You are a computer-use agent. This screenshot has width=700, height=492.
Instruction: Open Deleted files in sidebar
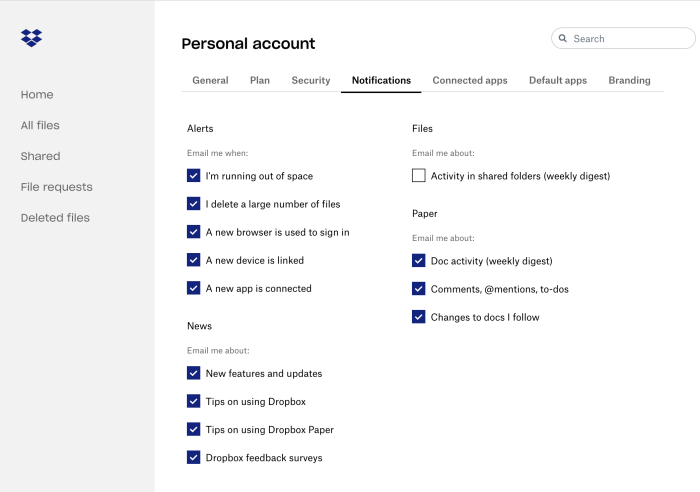pos(55,218)
